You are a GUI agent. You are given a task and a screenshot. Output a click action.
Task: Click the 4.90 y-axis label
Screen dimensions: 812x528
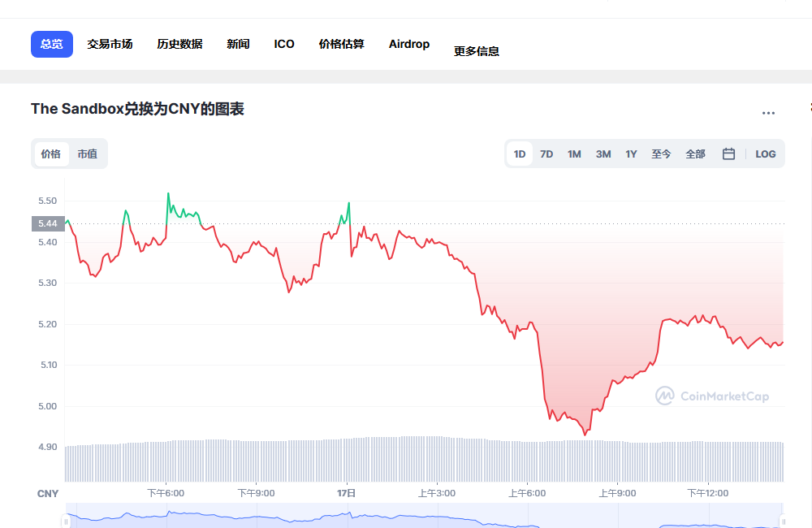48,447
